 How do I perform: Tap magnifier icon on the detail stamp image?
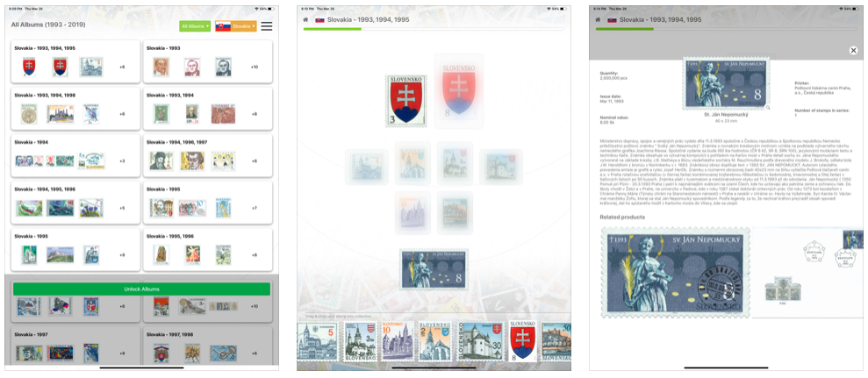768,107
